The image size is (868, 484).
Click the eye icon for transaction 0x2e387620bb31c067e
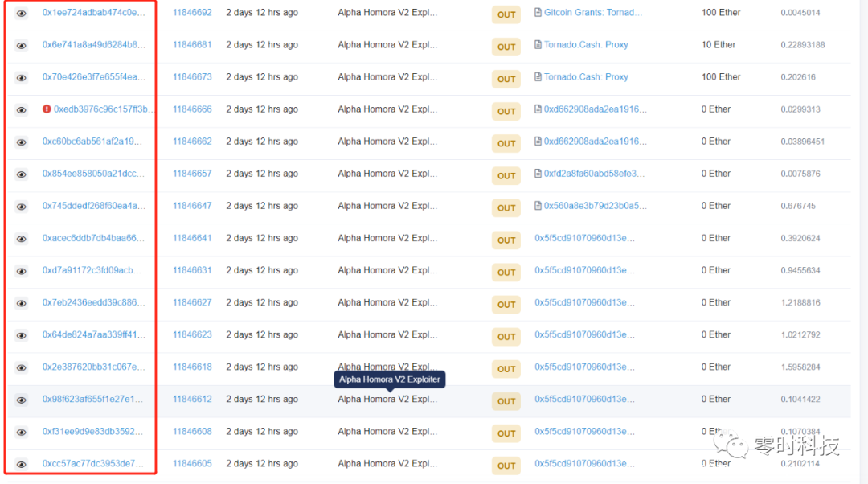[x=21, y=367]
